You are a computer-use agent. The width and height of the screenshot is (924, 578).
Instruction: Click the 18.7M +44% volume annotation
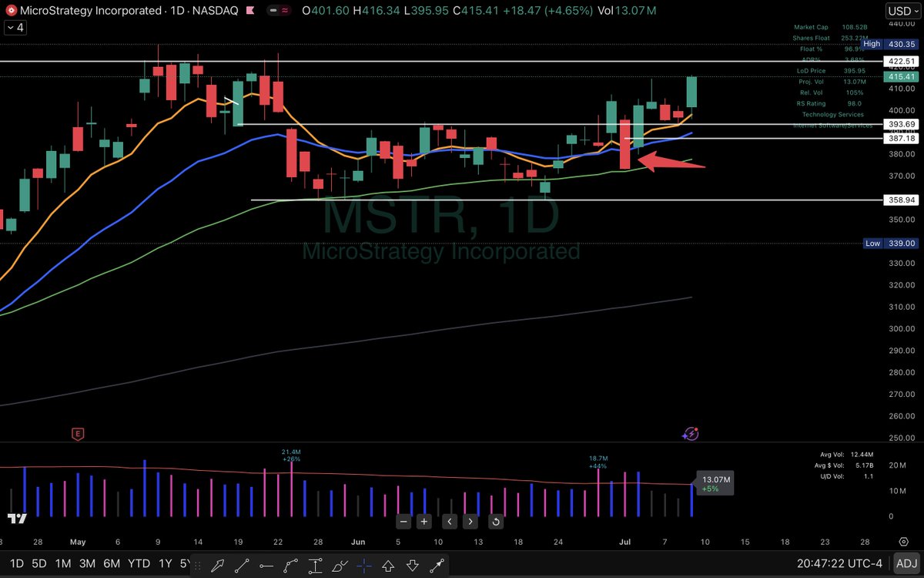point(598,462)
